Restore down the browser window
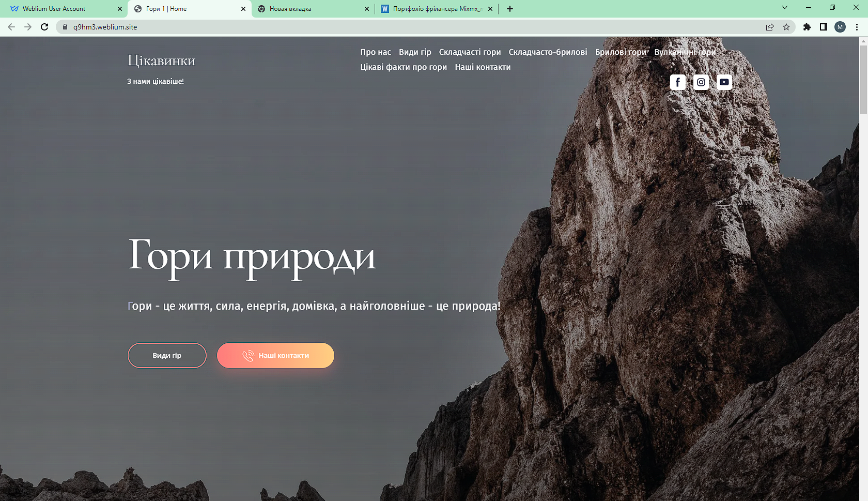The height and width of the screenshot is (501, 868). pos(832,7)
